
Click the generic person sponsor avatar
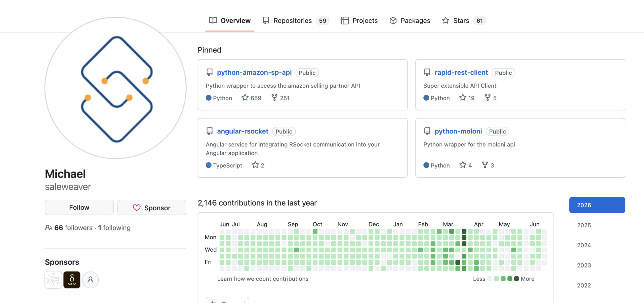tap(90, 280)
